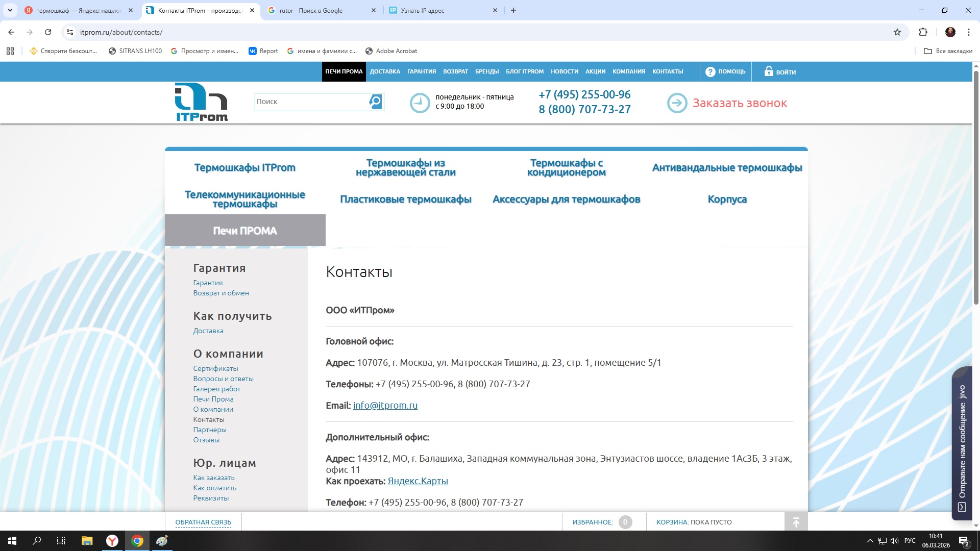Click the Обратная связь link
Image resolution: width=980 pixels, height=551 pixels.
click(203, 522)
